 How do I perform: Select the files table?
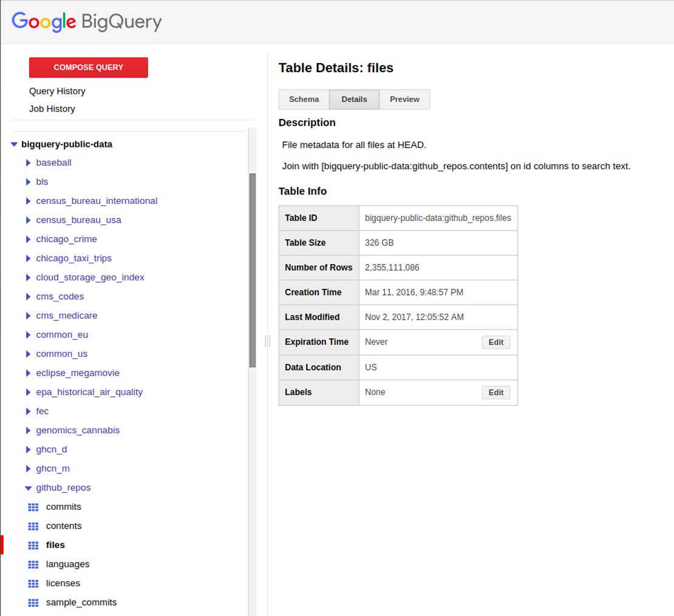[x=55, y=545]
